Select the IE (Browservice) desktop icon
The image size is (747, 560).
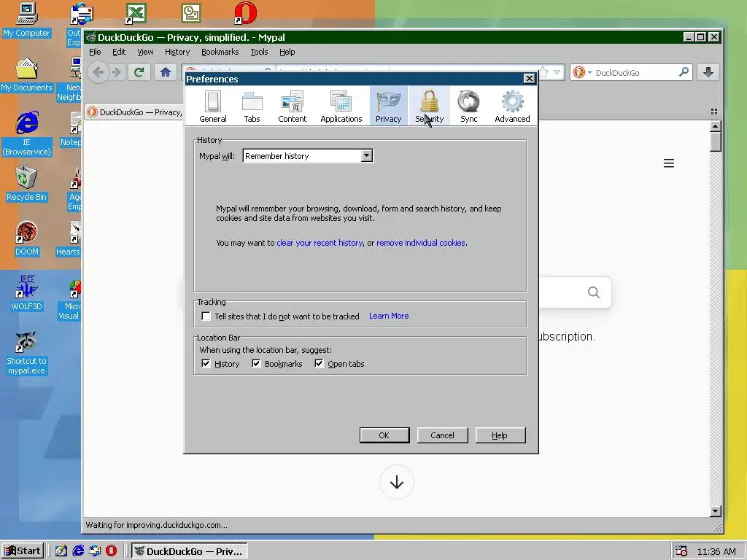coord(26,134)
